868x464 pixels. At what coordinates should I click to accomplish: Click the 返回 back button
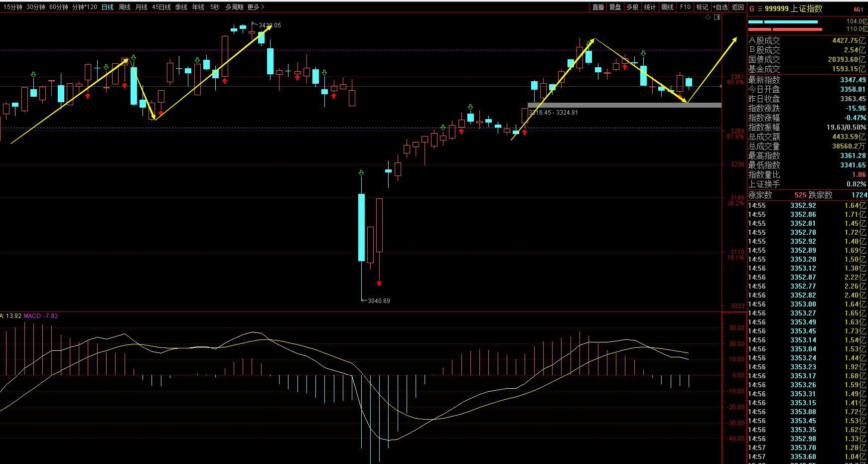click(x=738, y=7)
